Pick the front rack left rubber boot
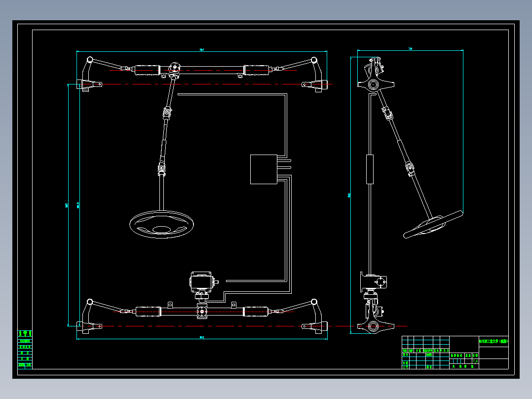This screenshot has width=532, height=399. (x=147, y=70)
